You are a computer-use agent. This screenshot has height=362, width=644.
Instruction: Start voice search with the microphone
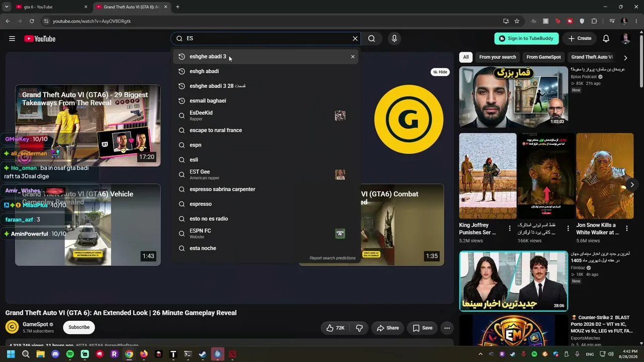tap(394, 38)
